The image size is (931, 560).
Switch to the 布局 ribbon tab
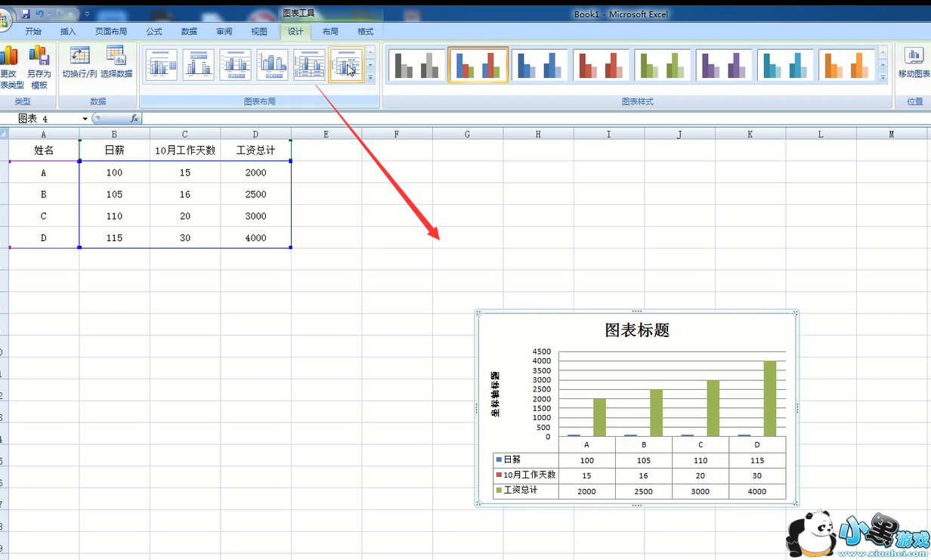pos(330,31)
